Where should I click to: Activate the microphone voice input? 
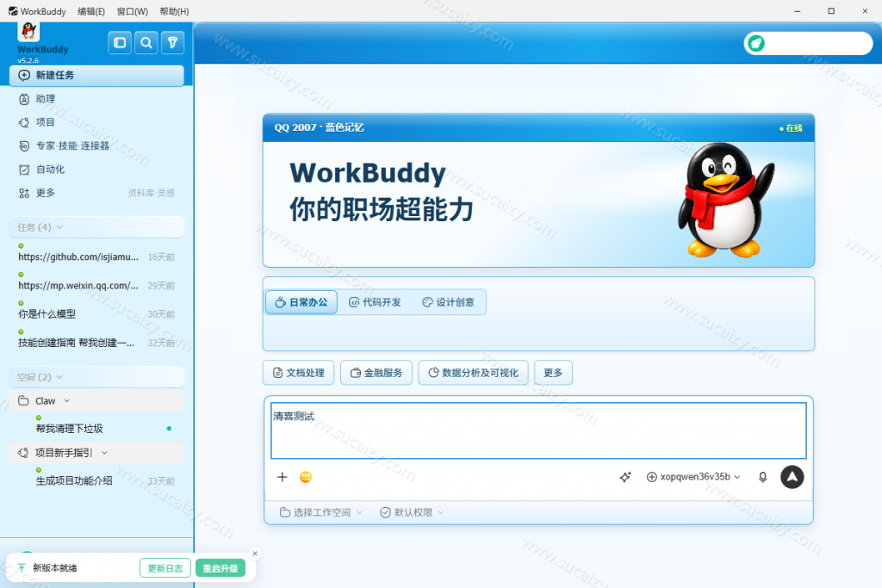[x=763, y=477]
